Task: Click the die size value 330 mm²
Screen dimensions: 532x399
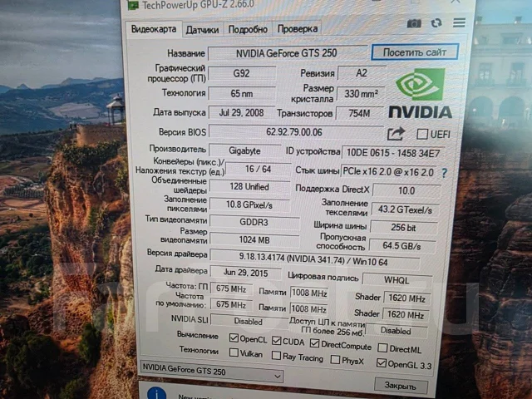Action: [361, 94]
